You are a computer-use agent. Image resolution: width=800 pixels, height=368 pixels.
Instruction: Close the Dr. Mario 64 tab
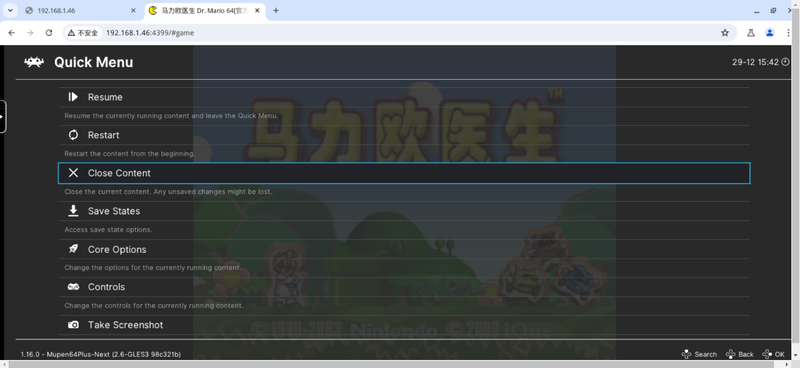coord(257,10)
